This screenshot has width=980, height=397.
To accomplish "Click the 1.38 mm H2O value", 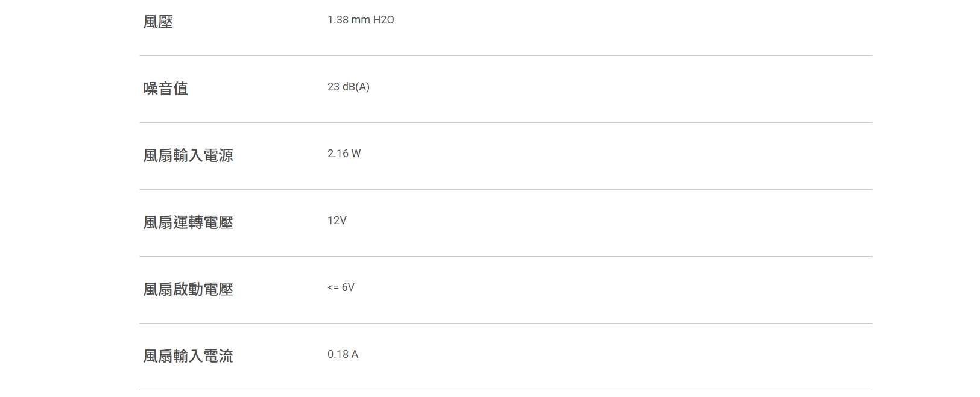I will [x=360, y=20].
